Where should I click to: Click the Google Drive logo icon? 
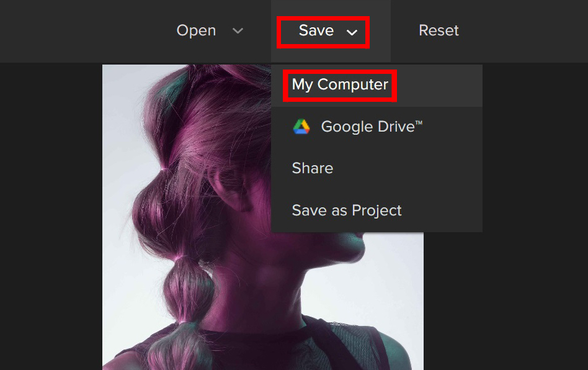pos(301,127)
